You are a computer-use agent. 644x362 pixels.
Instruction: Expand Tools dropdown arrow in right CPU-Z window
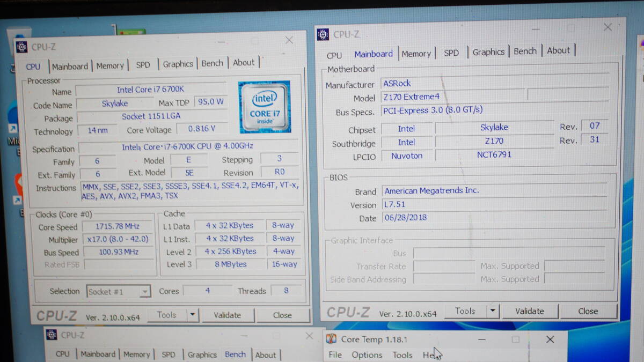pos(493,311)
